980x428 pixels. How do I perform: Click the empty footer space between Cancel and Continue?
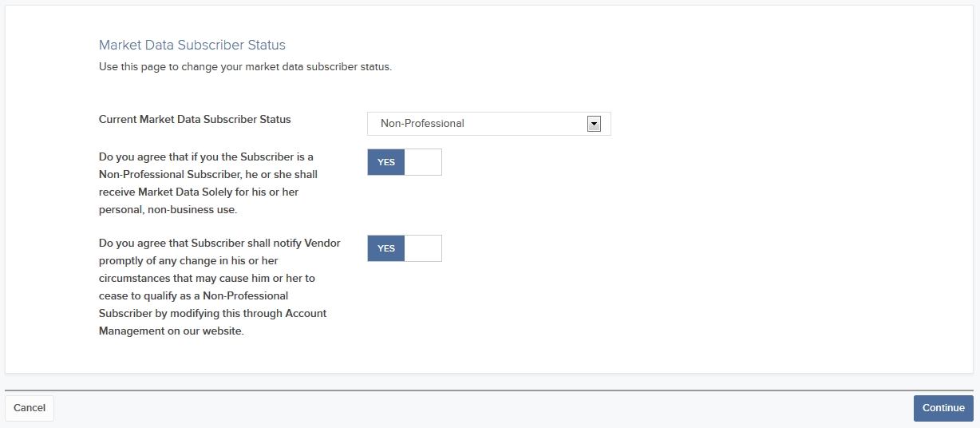click(x=484, y=408)
